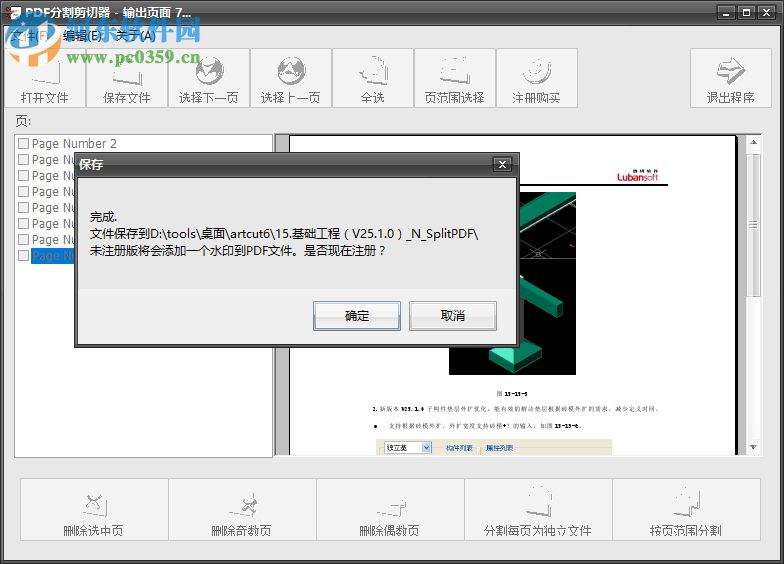Select the Page Number 2 row text
The image size is (784, 564).
pos(74,144)
